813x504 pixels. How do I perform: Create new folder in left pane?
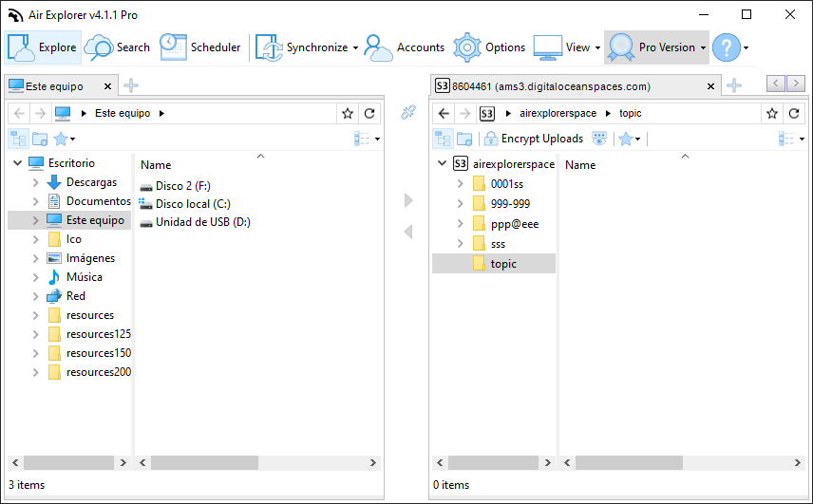click(x=40, y=139)
